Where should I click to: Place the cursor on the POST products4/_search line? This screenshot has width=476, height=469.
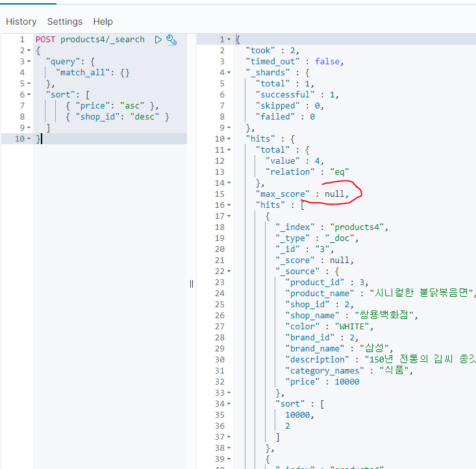90,40
